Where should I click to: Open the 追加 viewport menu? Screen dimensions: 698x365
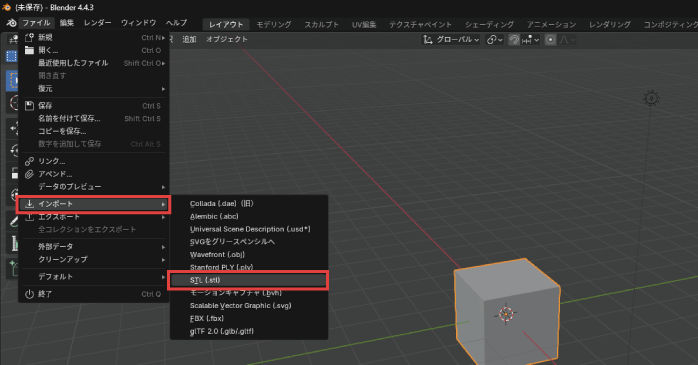[x=189, y=40]
